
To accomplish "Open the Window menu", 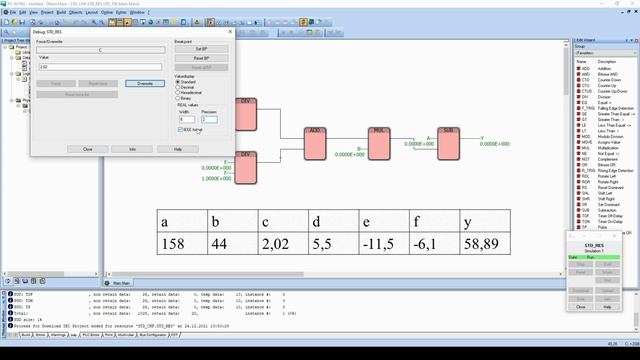I will point(137,13).
